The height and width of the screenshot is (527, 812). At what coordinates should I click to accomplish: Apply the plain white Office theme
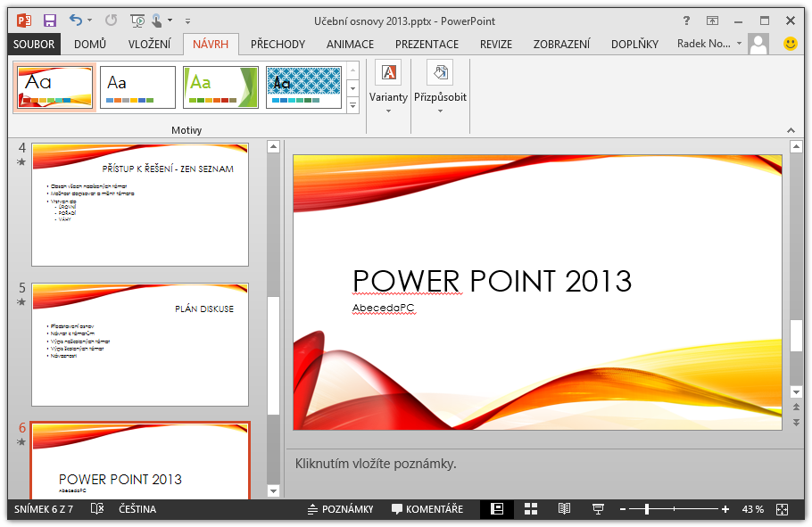click(x=137, y=87)
